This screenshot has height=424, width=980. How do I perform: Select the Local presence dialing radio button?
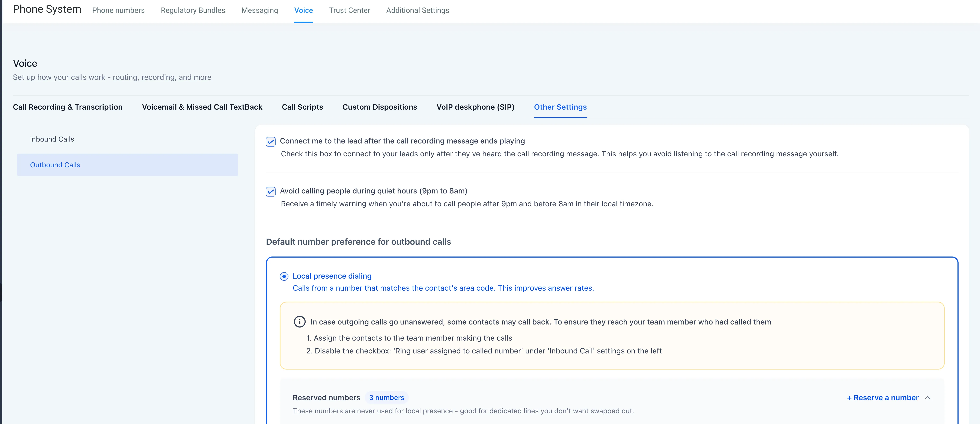[x=284, y=276]
